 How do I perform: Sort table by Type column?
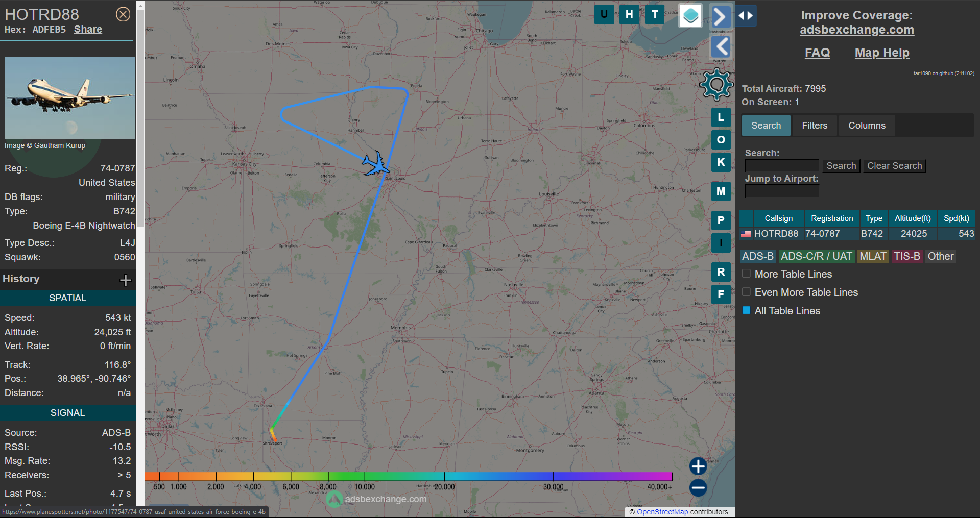874,218
